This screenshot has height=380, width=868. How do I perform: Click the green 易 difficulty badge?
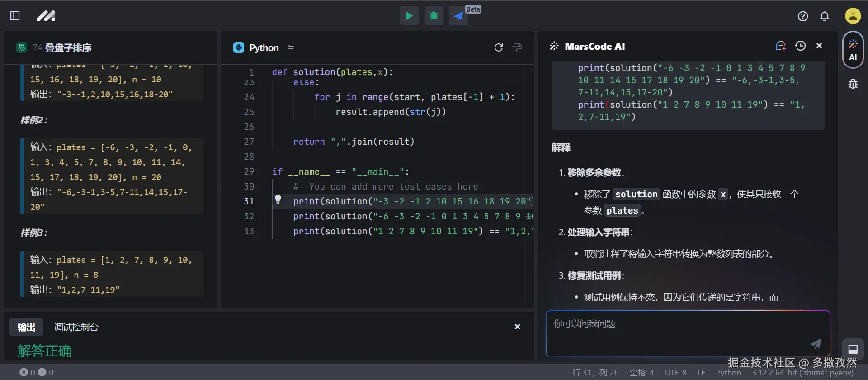(21, 47)
